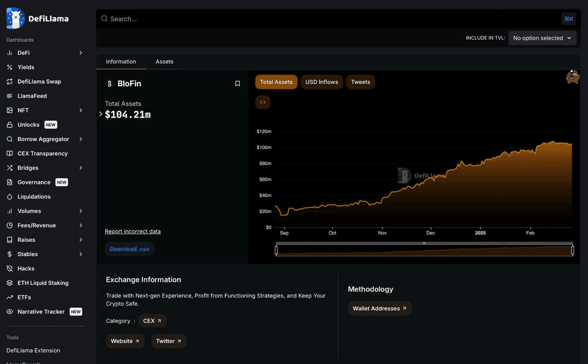Image resolution: width=588 pixels, height=364 pixels.
Task: Click the embed code chart button
Action: 263,102
